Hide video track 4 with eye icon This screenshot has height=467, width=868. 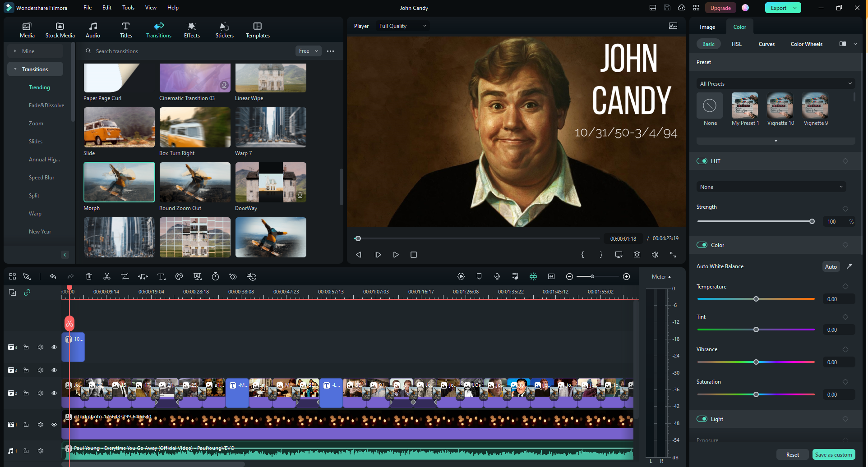54,347
